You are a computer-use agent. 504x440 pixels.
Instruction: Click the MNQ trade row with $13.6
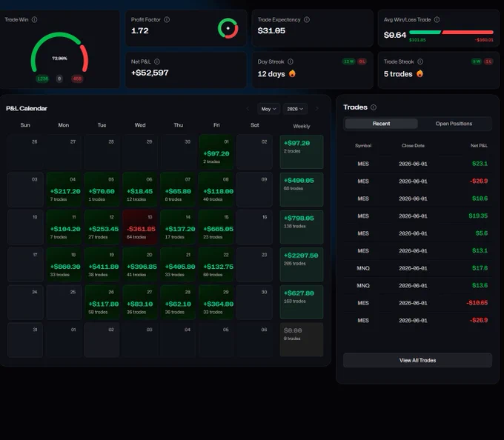pos(417,285)
